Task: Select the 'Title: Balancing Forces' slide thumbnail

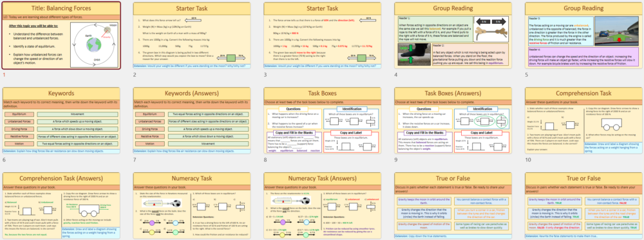Action: (x=62, y=35)
